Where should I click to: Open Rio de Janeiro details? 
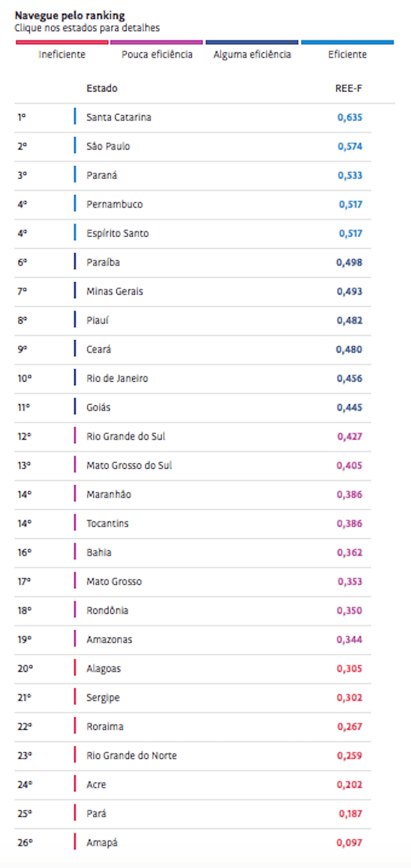click(117, 379)
